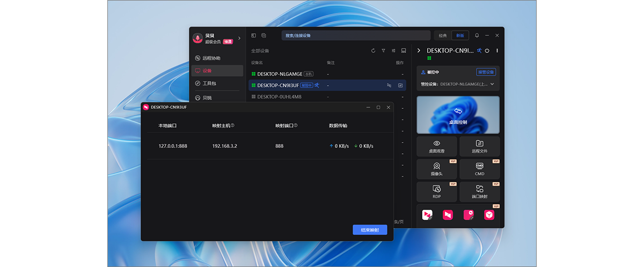
Task: Collapse the device detail panel chevron
Action: tap(419, 51)
